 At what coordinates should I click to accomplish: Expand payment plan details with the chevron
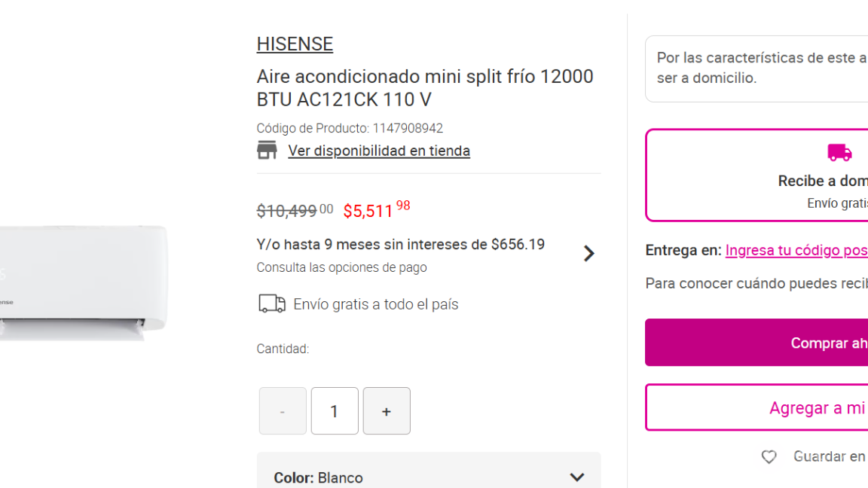tap(588, 253)
